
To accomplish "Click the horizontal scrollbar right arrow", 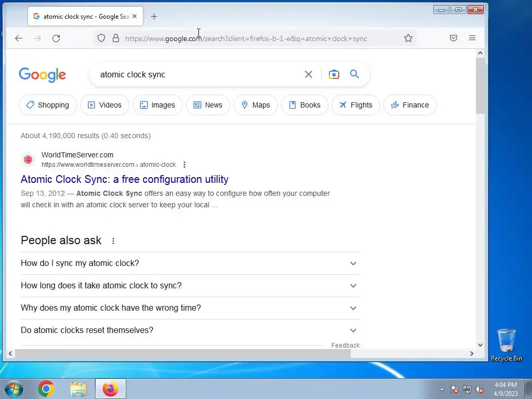I will [x=472, y=353].
